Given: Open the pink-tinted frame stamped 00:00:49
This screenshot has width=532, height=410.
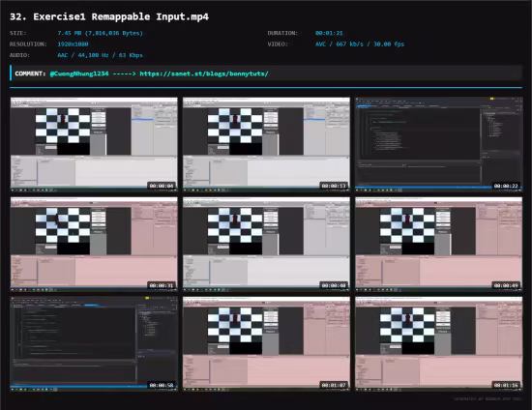Looking at the screenshot, I should click(x=439, y=244).
